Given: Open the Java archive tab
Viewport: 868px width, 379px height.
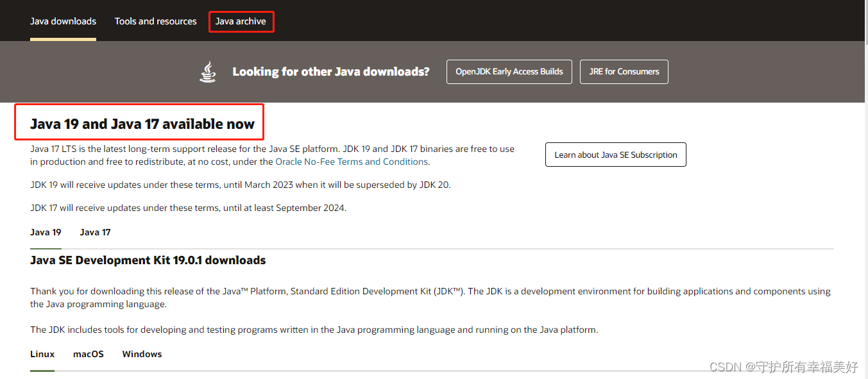Looking at the screenshot, I should 241,21.
